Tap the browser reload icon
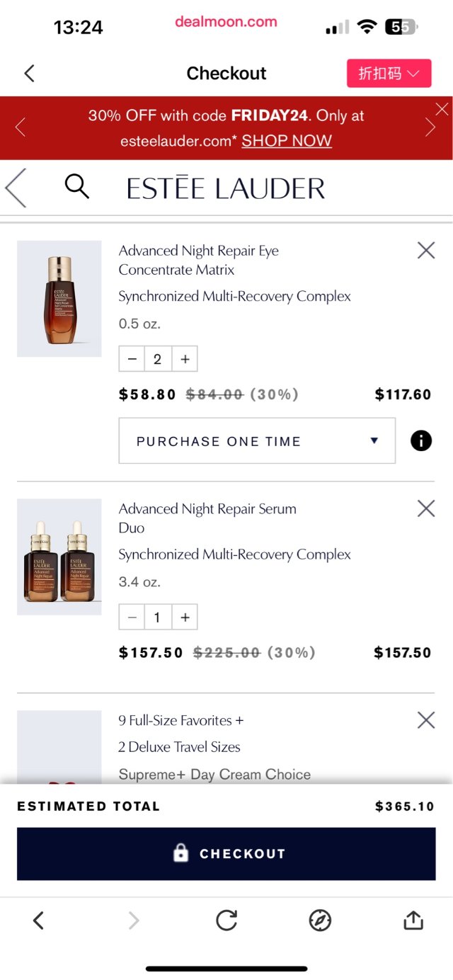This screenshot has width=453, height=980. coord(226,920)
